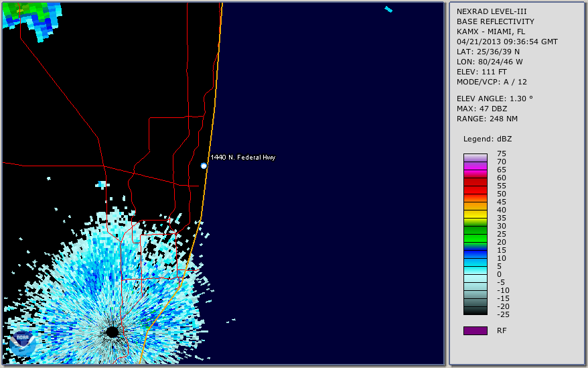Viewport: 588px width, 368px height.
Task: Select the timestamp '04/21/2013 09:36:54 GMT'
Action: pyautogui.click(x=507, y=42)
